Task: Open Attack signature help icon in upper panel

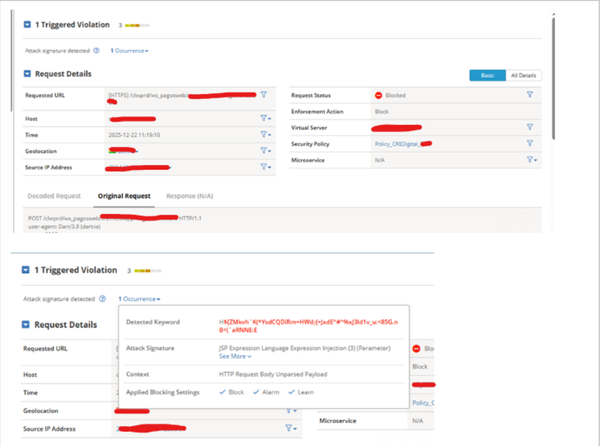Action: tap(96, 50)
